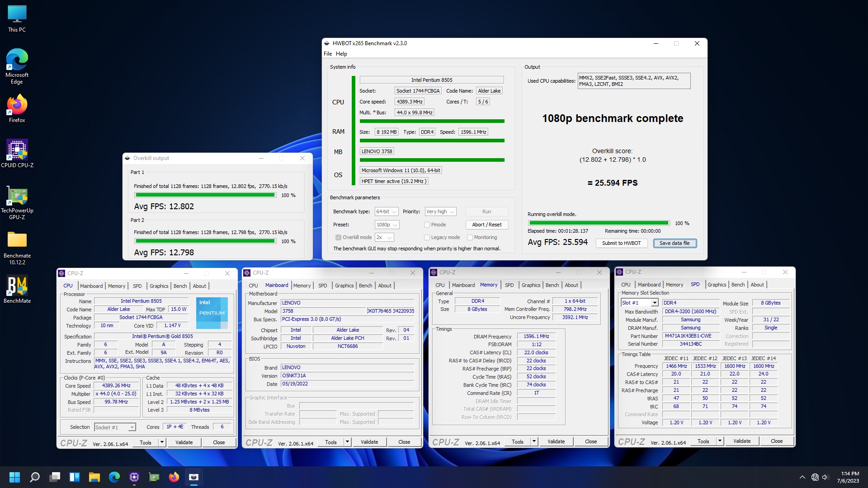
Task: Open Benchmate 10.12.2 folder on desktop
Action: (x=17, y=248)
